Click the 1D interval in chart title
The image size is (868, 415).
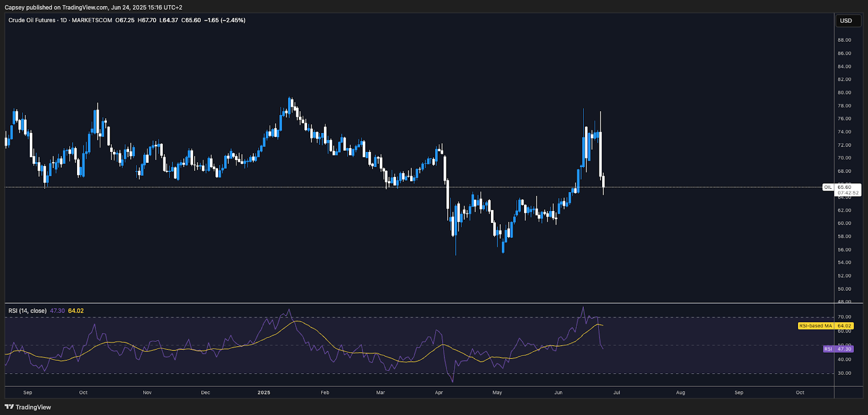pyautogui.click(x=63, y=20)
